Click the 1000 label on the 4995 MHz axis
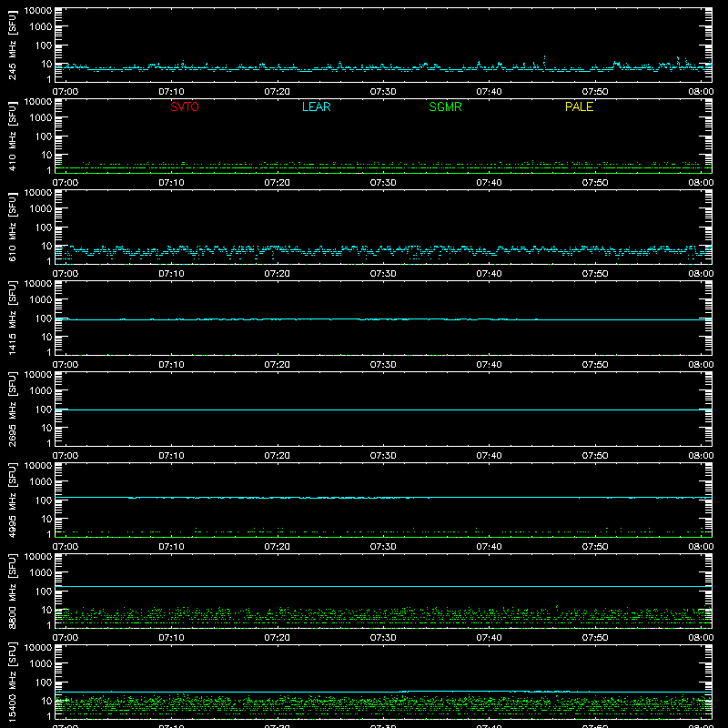Image resolution: width=728 pixels, height=728 pixels. (x=41, y=482)
